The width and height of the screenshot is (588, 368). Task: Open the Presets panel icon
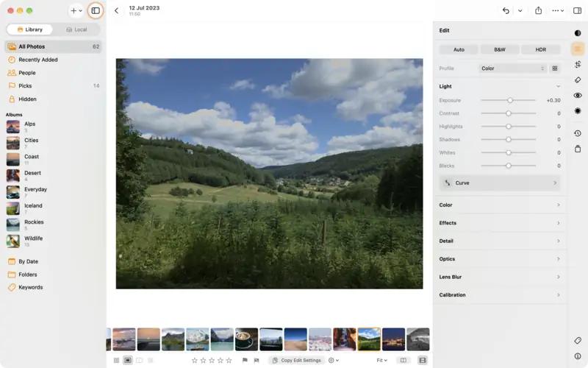[x=578, y=33]
